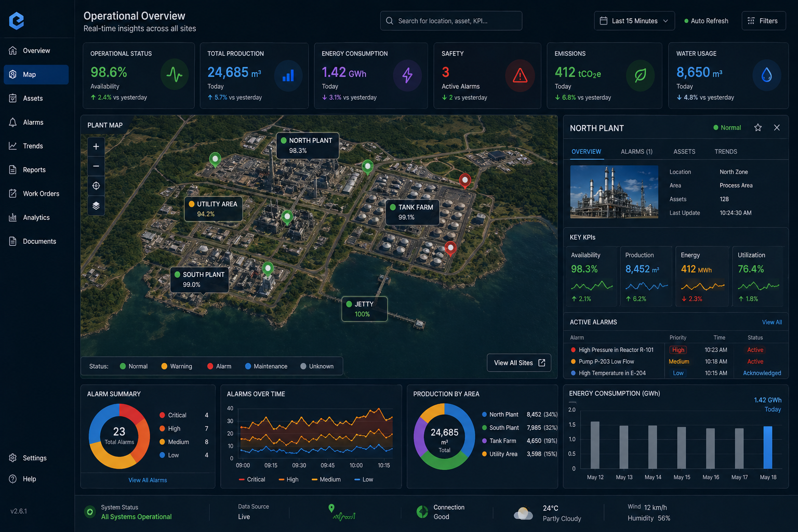Open the View All Alarms link

point(148,480)
